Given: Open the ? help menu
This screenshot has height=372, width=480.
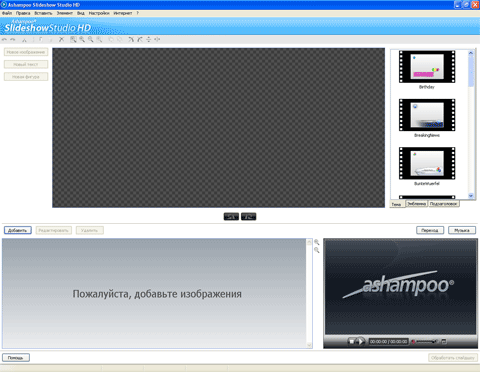Looking at the screenshot, I should tap(137, 13).
